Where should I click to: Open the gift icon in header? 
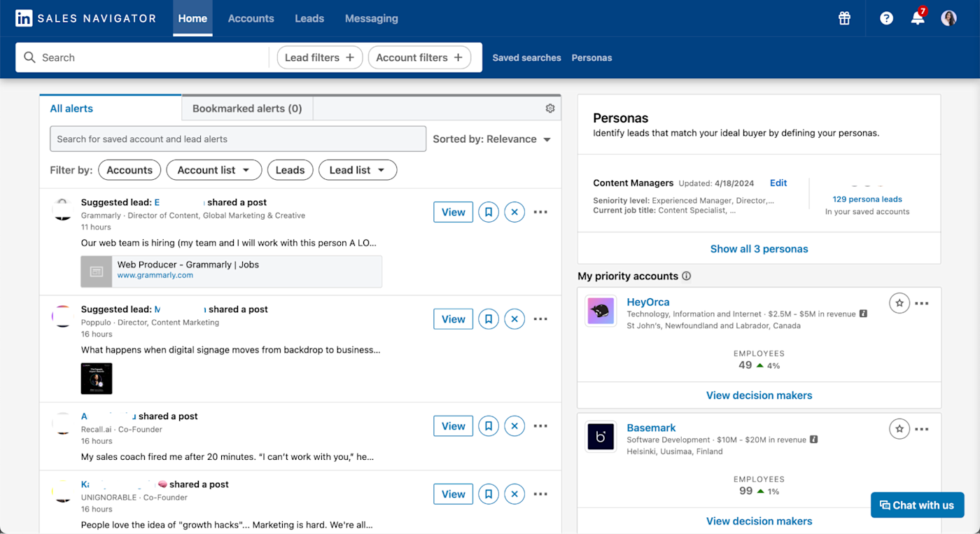coord(844,18)
